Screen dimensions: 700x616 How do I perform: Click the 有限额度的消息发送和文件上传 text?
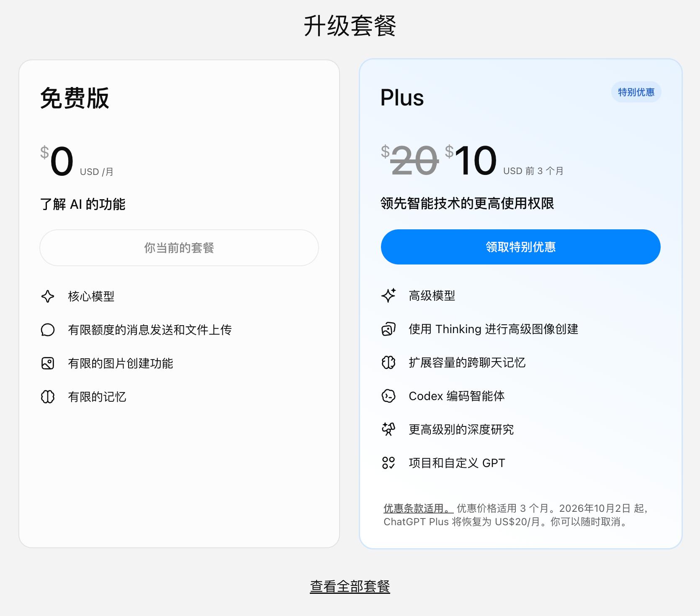pyautogui.click(x=150, y=330)
